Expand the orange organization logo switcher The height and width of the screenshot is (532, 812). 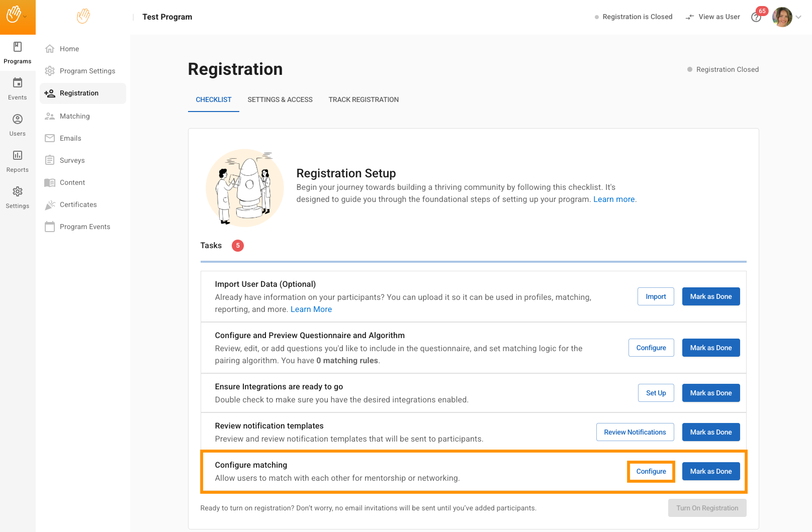(x=17, y=17)
